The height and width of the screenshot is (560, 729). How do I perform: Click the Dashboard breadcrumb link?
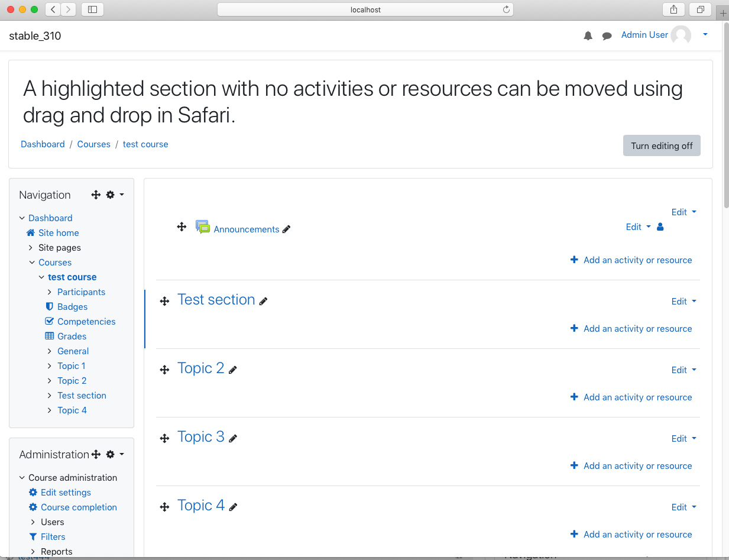tap(43, 144)
